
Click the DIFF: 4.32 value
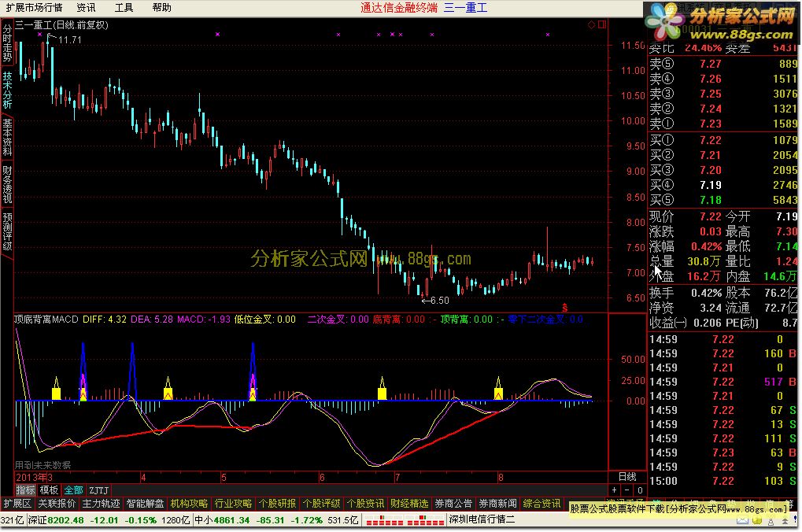(105, 320)
